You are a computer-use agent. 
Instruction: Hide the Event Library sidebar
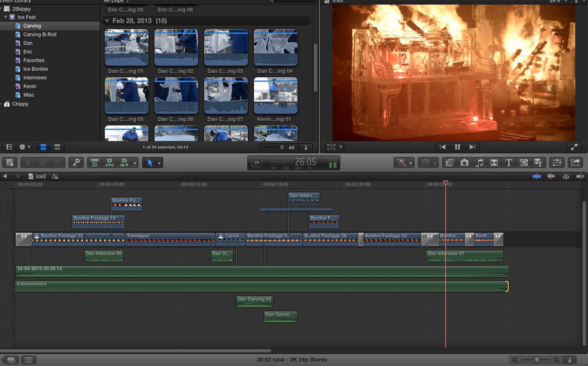pos(9,147)
